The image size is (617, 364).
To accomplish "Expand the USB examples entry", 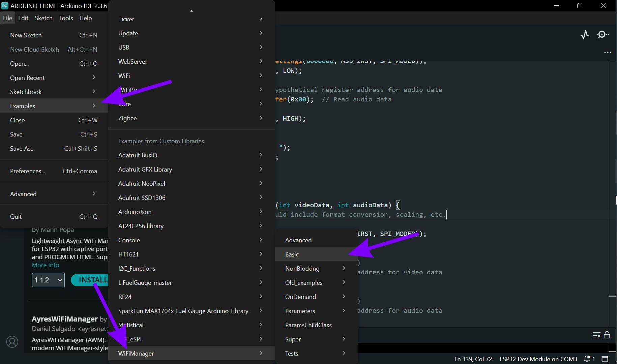I will click(192, 48).
